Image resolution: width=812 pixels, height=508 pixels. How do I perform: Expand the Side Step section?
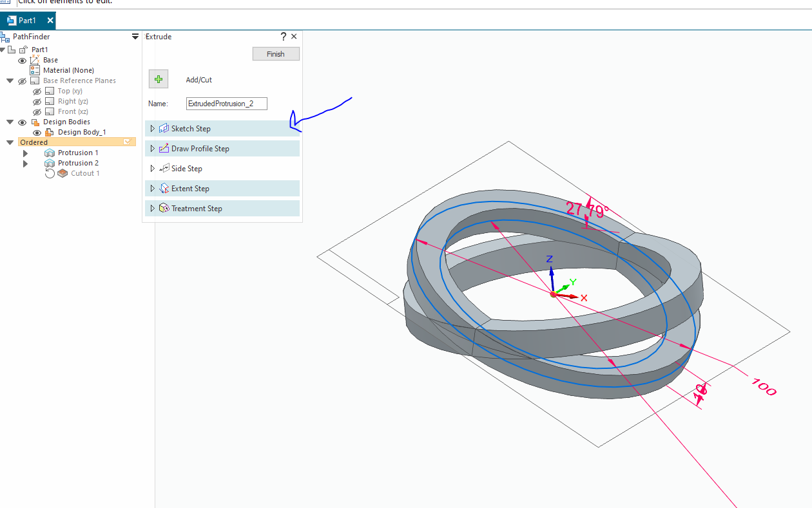(153, 169)
